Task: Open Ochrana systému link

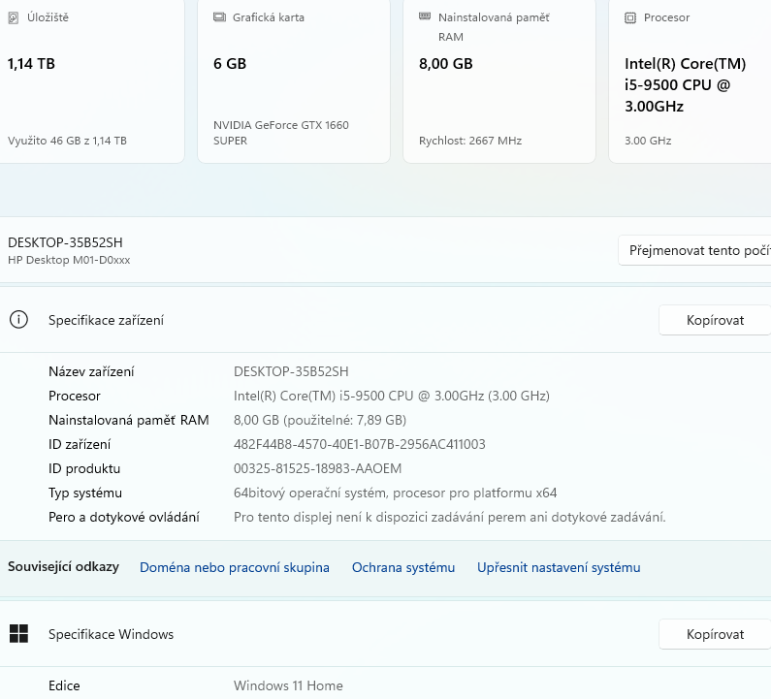Action: [403, 567]
